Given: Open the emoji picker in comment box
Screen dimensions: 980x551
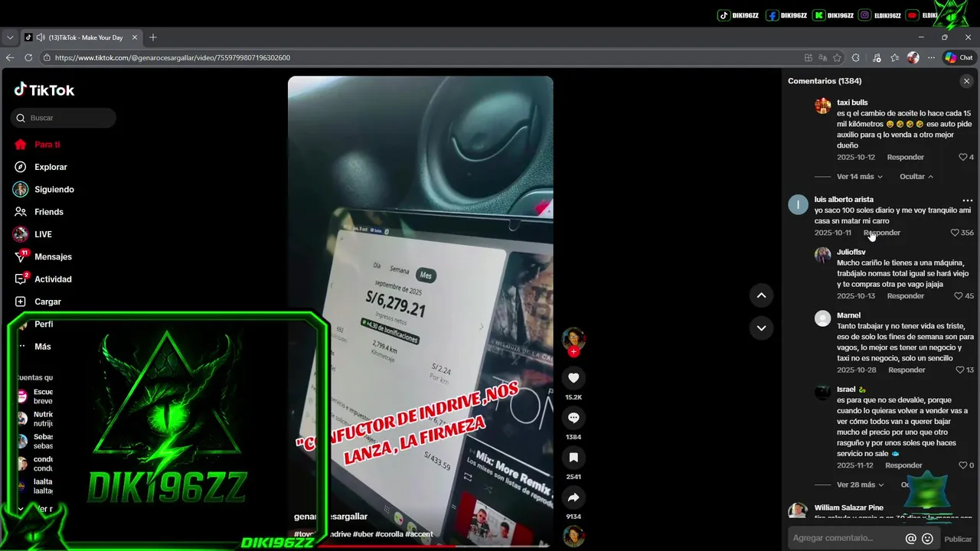Looking at the screenshot, I should [927, 539].
